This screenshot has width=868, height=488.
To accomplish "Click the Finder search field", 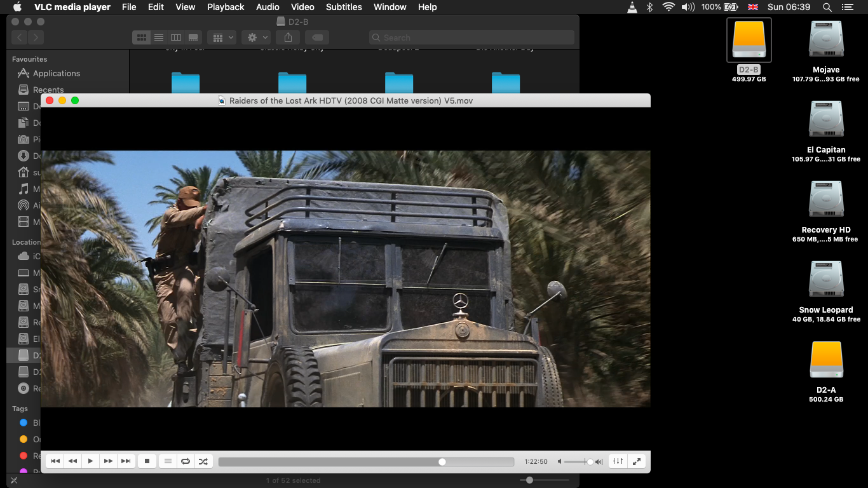I will click(471, 37).
